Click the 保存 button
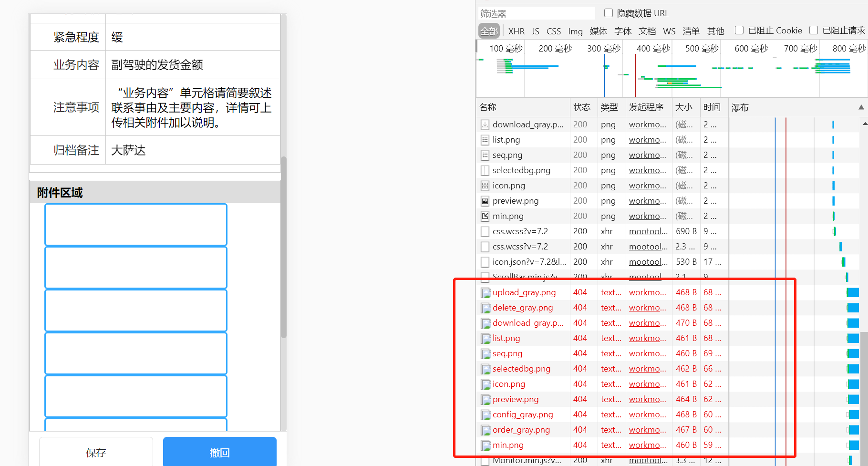Viewport: 868px width, 466px height. 96,452
